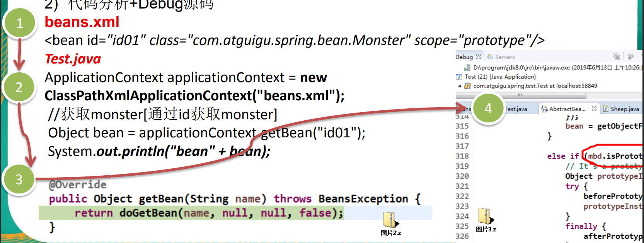Click line number 325 in the editor gutter

click(462, 226)
